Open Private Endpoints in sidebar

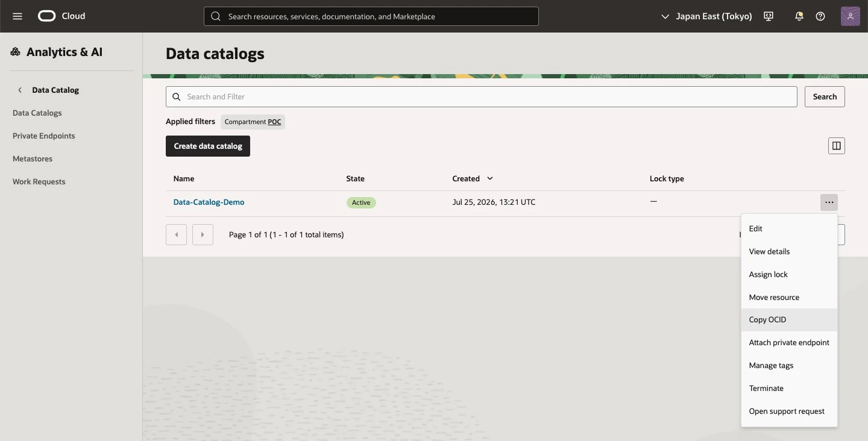click(x=44, y=136)
